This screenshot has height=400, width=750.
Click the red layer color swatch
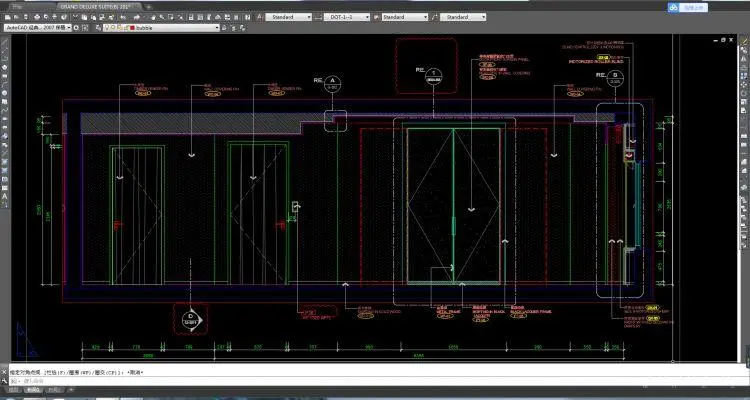pos(133,29)
